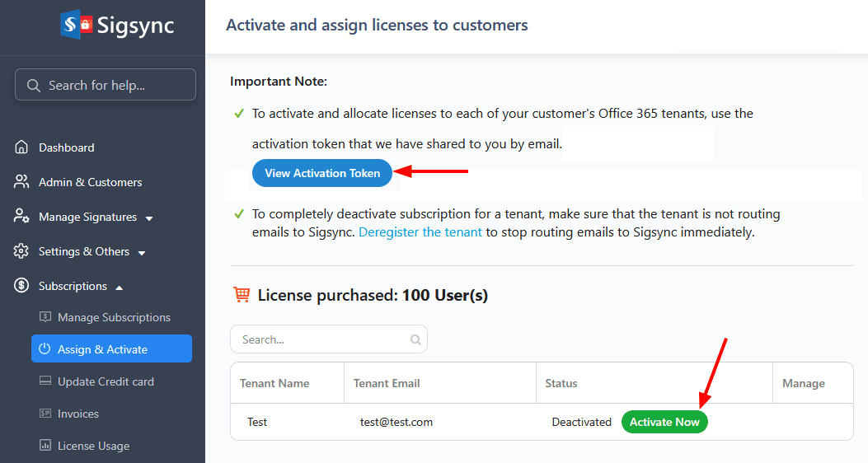Click the Important Note heading

click(x=279, y=82)
